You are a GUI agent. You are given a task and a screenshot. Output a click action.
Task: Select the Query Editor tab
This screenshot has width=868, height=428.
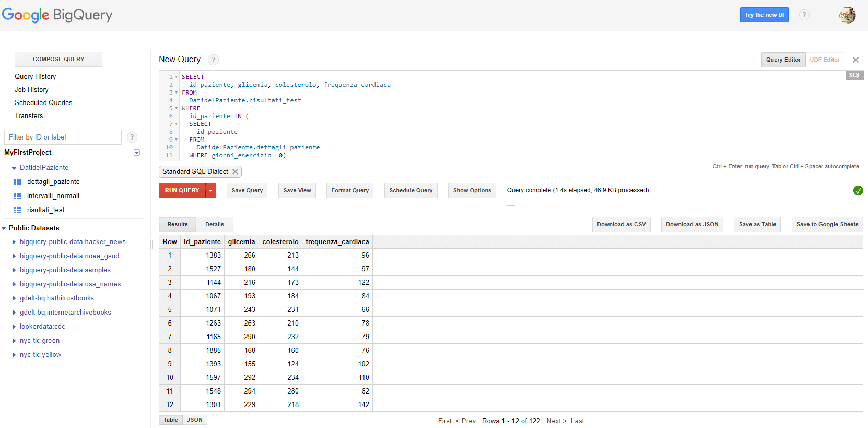783,60
